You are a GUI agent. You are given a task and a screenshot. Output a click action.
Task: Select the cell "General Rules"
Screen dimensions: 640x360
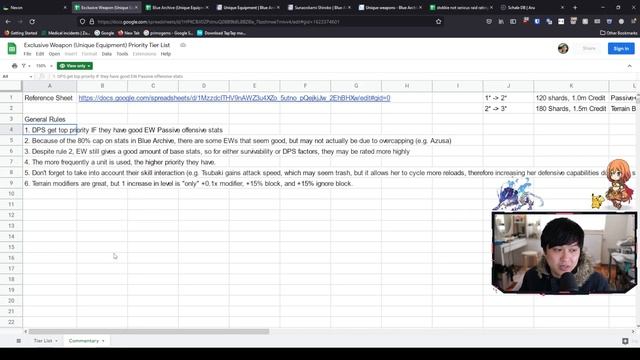coord(49,119)
